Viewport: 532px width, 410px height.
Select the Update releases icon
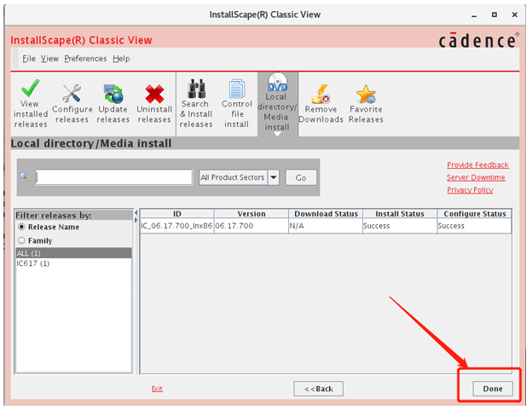113,101
